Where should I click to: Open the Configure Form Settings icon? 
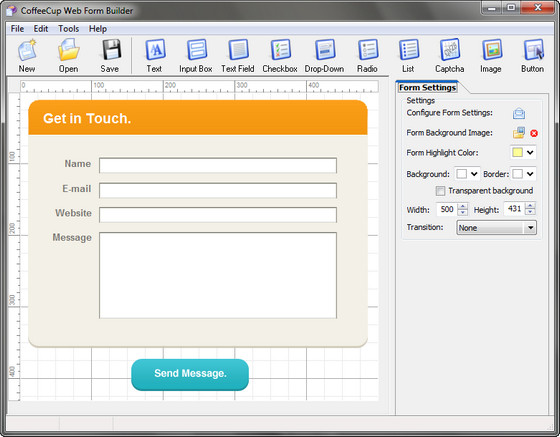click(x=519, y=114)
